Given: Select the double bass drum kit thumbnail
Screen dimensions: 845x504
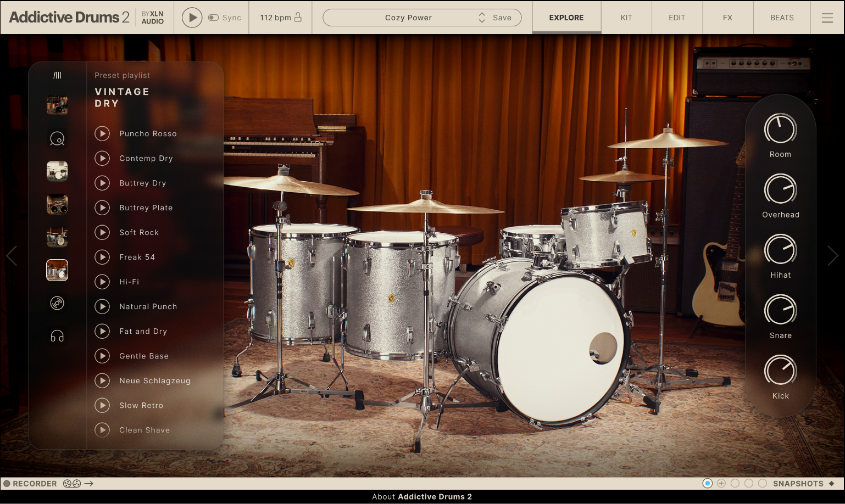Looking at the screenshot, I should [x=57, y=204].
